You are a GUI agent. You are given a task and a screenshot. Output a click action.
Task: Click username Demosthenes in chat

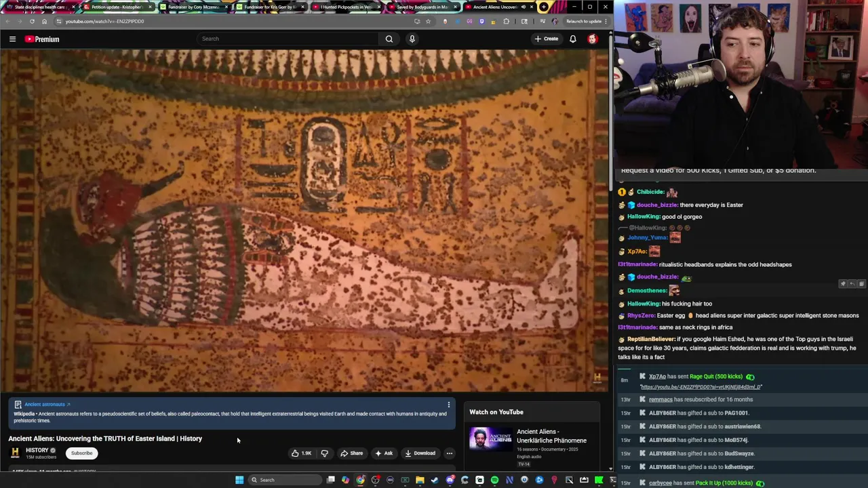point(646,291)
